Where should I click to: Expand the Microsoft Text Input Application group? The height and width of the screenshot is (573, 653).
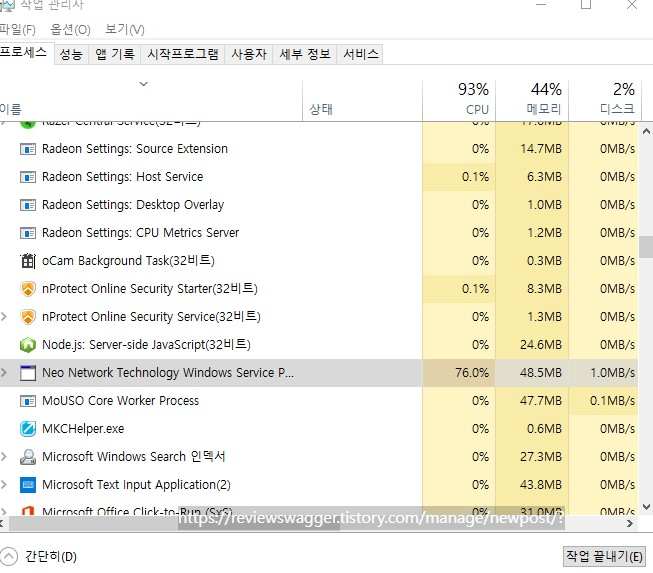coord(4,484)
